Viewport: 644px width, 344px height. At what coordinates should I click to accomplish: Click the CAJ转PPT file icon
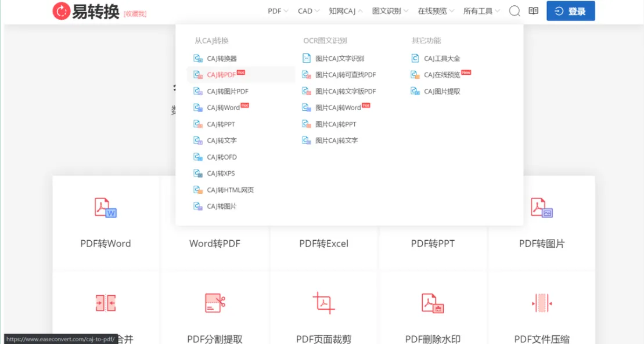coord(198,124)
